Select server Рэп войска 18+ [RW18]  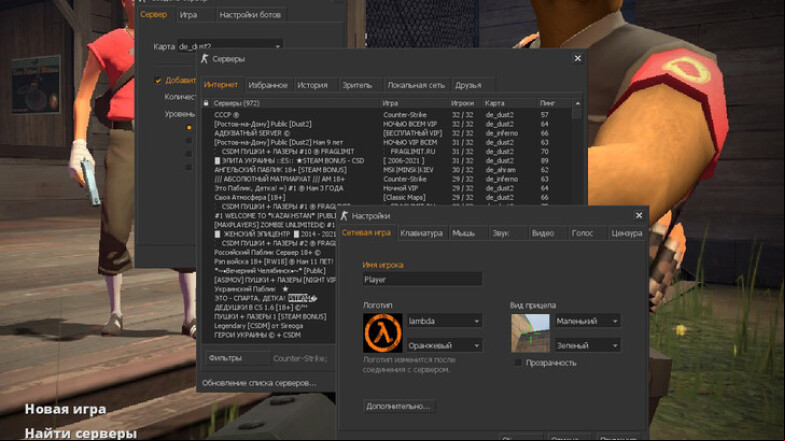[x=269, y=261]
